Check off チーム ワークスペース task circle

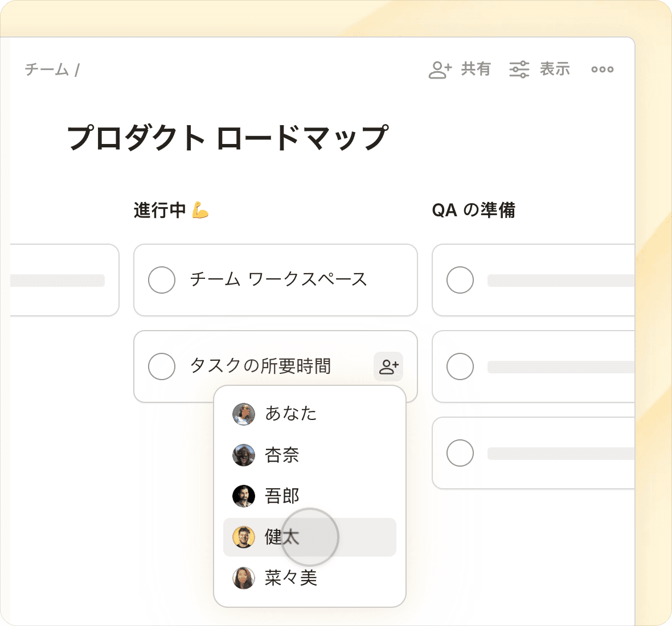[x=162, y=280]
